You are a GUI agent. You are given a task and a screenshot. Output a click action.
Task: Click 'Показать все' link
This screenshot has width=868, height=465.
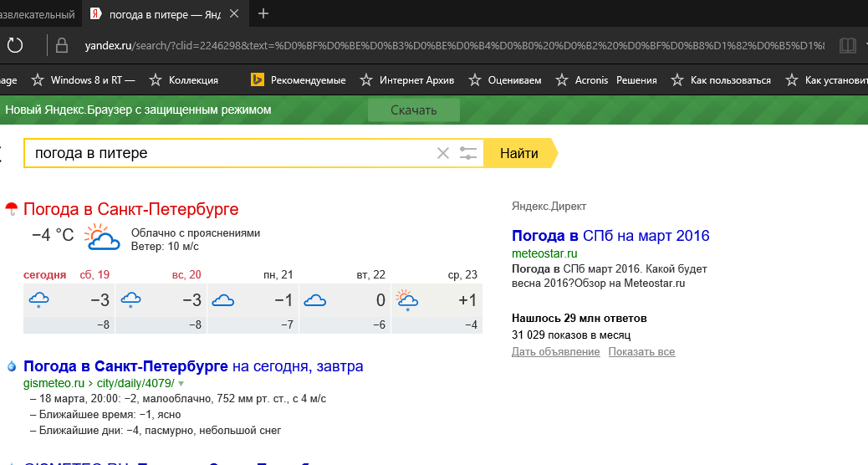point(641,352)
